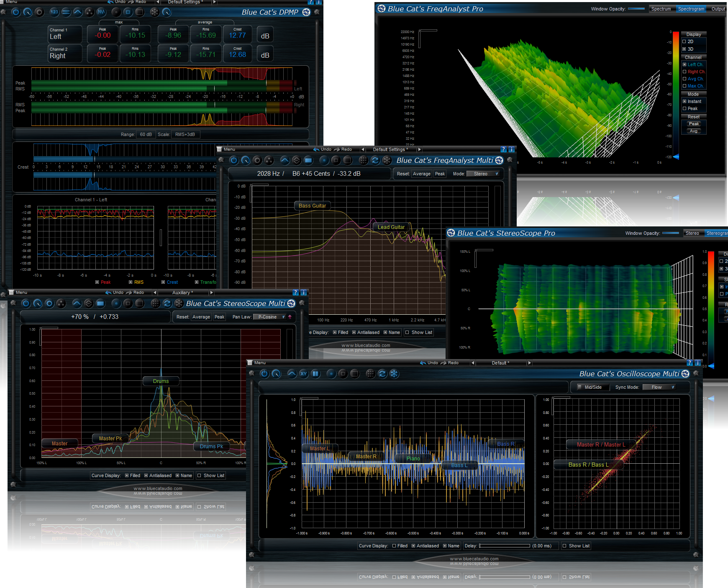Screen dimensions: 728x588
Task: Open help question-mark icon in FreqAnalyst Multi
Action: click(503, 149)
